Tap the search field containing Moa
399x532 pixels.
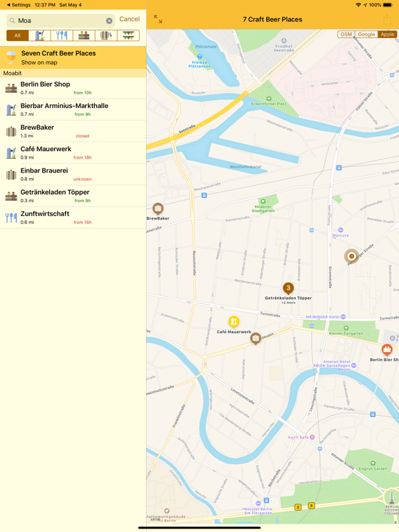coord(60,21)
